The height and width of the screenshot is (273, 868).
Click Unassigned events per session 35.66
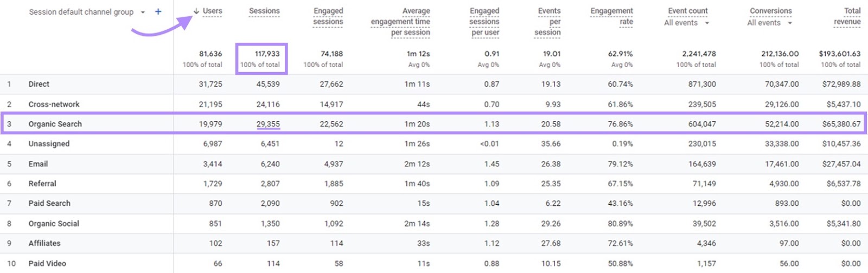551,144
